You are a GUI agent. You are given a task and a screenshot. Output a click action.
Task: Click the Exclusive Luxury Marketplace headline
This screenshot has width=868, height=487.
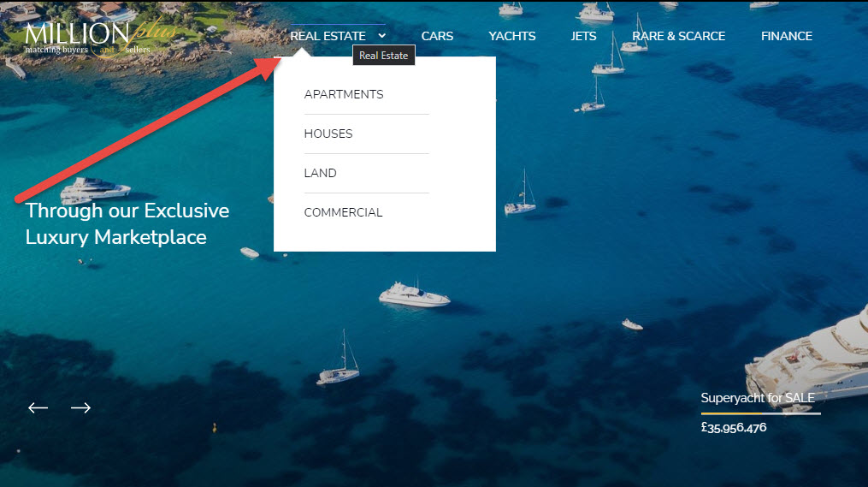[x=127, y=224]
